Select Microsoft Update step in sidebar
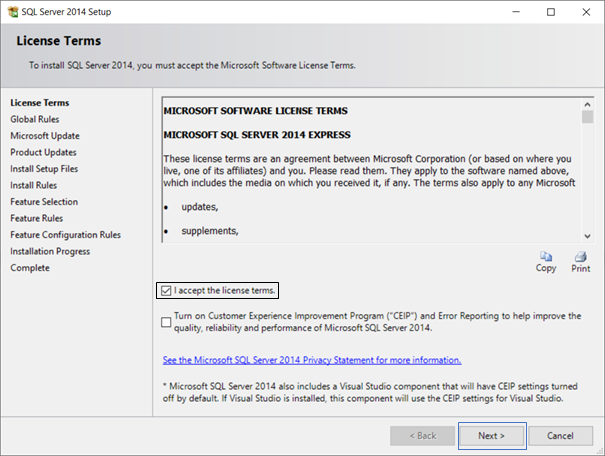This screenshot has height=456, width=605. click(x=45, y=136)
